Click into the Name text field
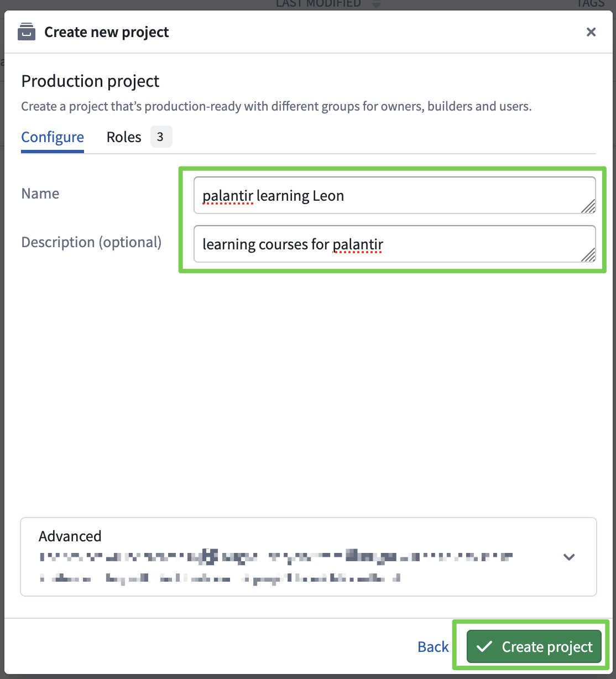The height and width of the screenshot is (679, 616). point(387,196)
